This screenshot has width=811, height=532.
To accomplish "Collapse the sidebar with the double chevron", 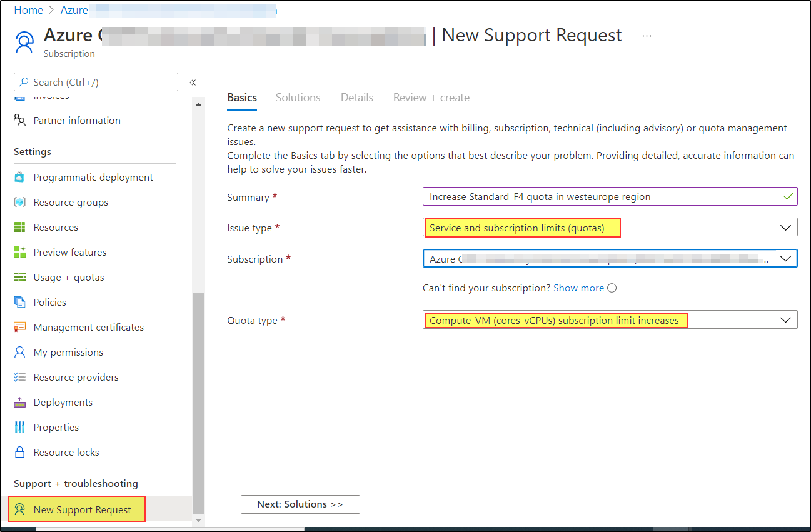I will point(193,82).
